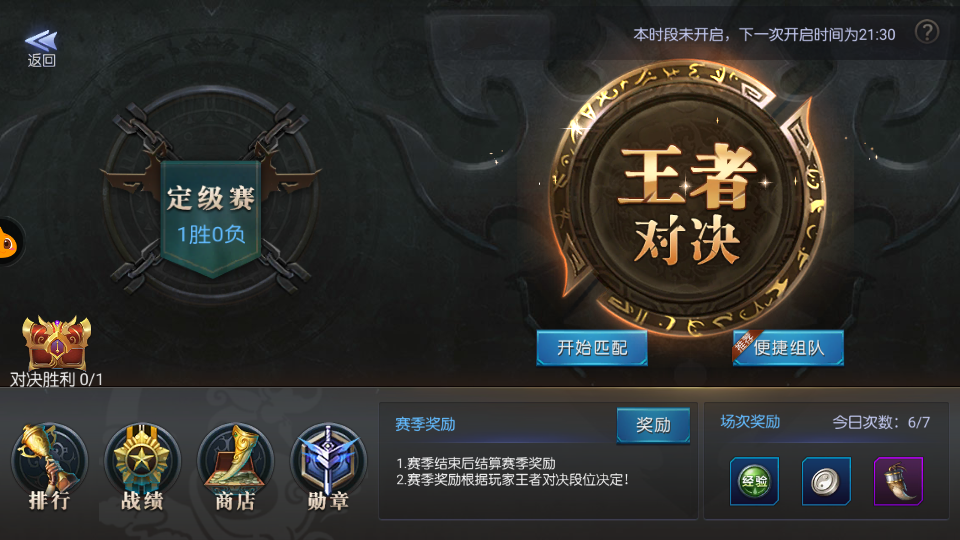Expand the top-center down chevron
Image resolution: width=960 pixels, height=540 pixels.
[x=211, y=10]
